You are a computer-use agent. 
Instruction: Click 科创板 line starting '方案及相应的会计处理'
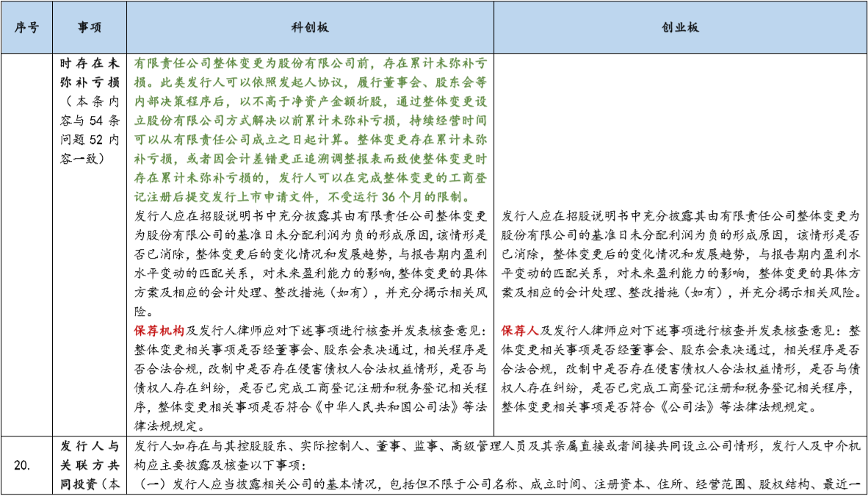click(310, 292)
